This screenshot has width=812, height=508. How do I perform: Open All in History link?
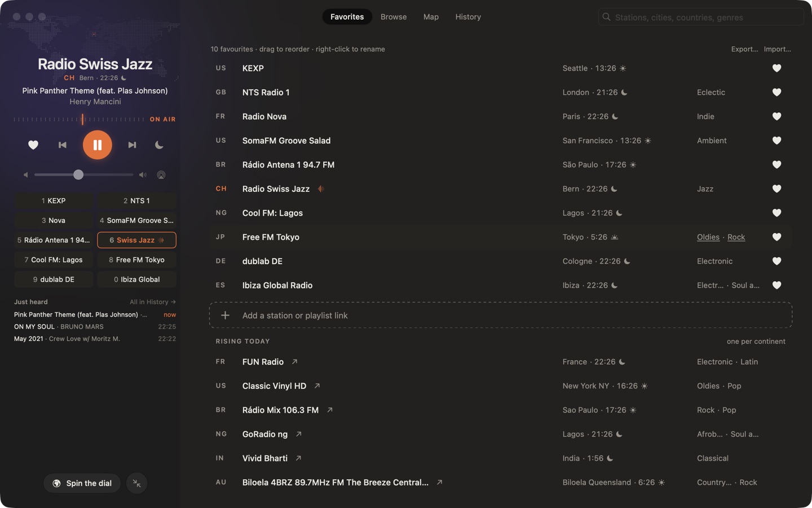[x=153, y=302]
